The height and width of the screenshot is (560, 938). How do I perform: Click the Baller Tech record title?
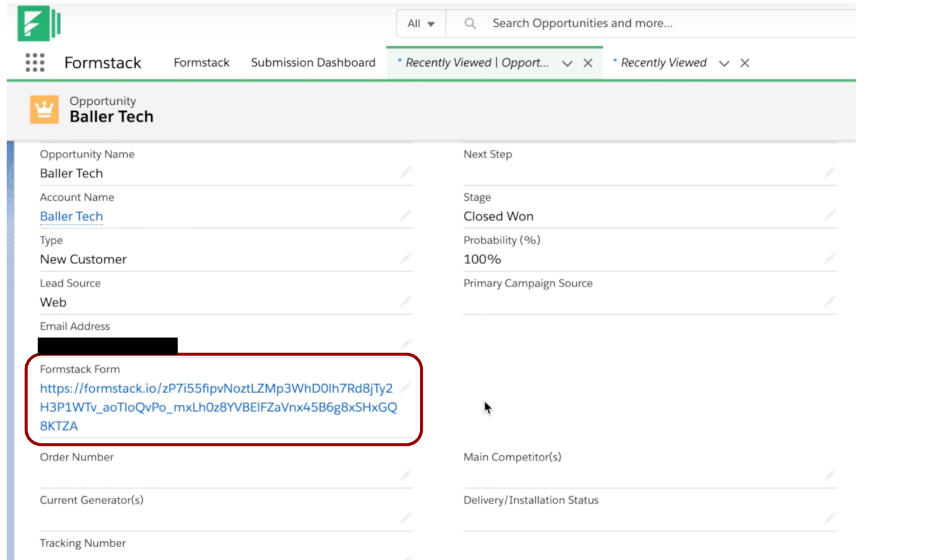coord(111,117)
